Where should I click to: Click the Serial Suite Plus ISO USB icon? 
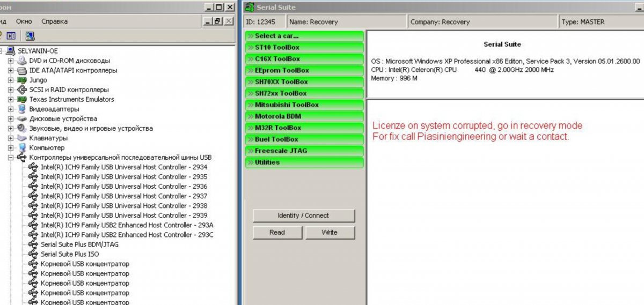33,254
